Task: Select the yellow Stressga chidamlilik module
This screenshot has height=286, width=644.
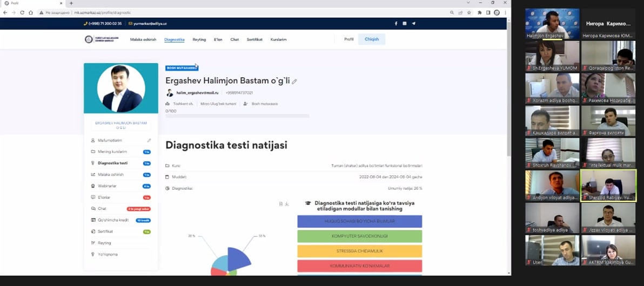Action: 359,251
